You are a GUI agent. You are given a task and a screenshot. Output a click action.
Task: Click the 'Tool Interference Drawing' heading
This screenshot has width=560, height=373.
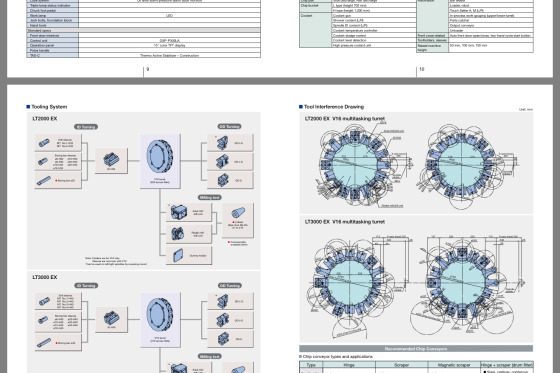pyautogui.click(x=334, y=107)
